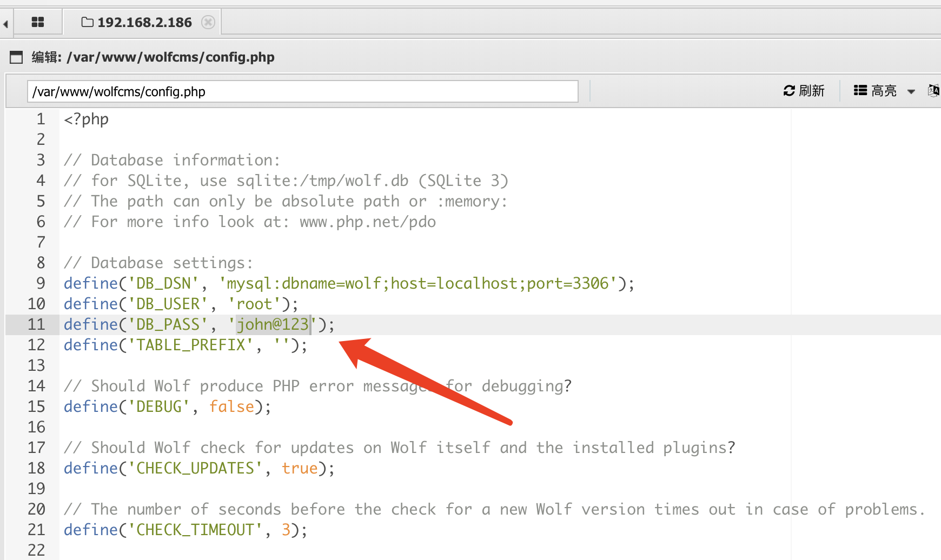Focus the /var/www/wolfcms/config.php path field

302,91
